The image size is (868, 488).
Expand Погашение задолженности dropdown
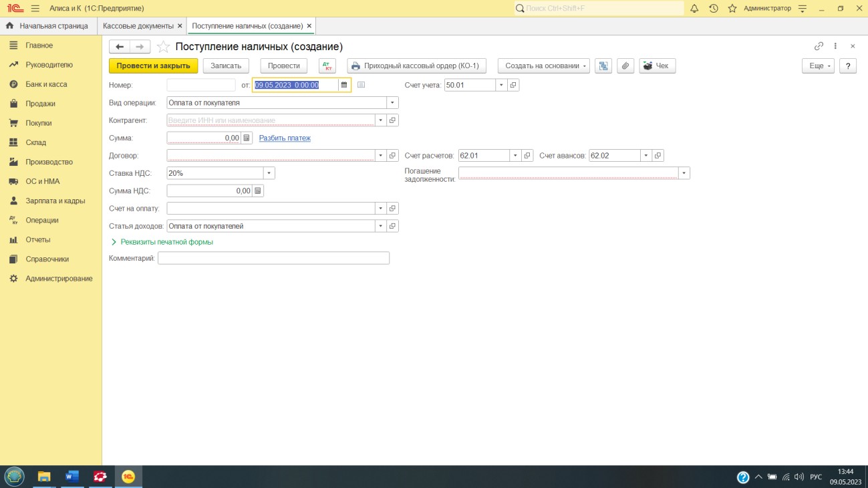pos(684,173)
